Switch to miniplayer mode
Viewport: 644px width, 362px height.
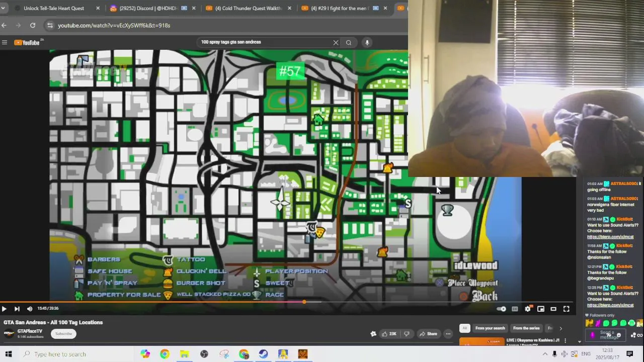[x=540, y=309]
